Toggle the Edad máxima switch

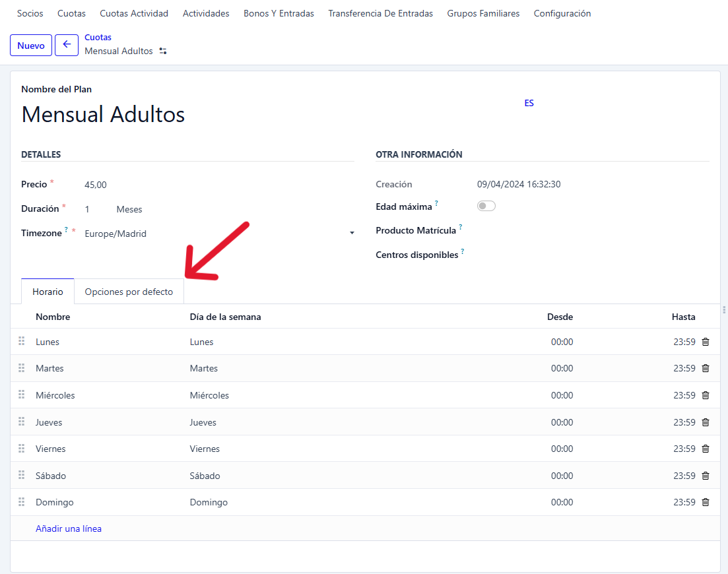[486, 207]
